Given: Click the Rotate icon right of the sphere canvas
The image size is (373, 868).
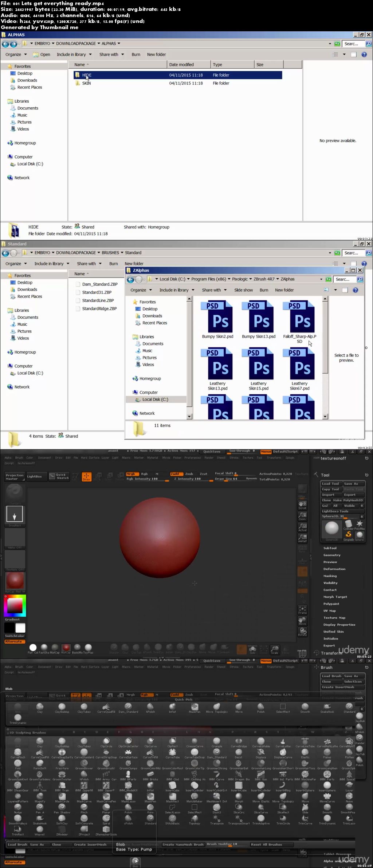Looking at the screenshot, I should point(302,632).
